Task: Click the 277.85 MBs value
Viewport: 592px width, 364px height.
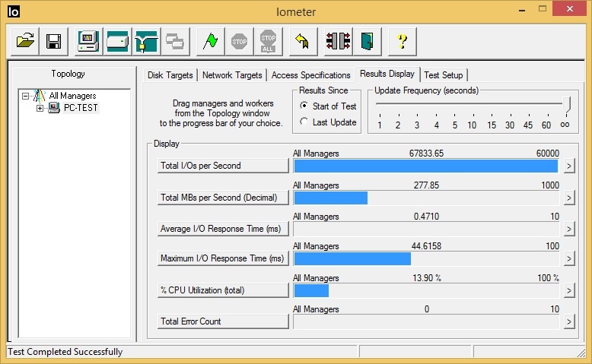Action: coord(426,185)
